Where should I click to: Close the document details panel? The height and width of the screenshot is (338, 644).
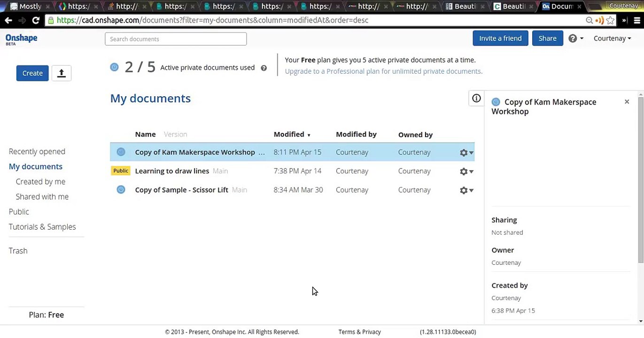tap(627, 102)
